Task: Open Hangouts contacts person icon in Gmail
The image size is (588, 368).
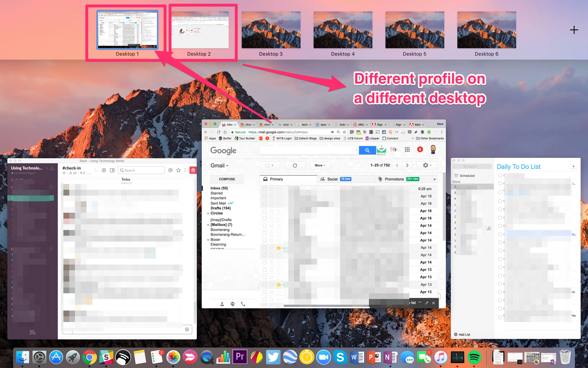Action: coord(222,304)
